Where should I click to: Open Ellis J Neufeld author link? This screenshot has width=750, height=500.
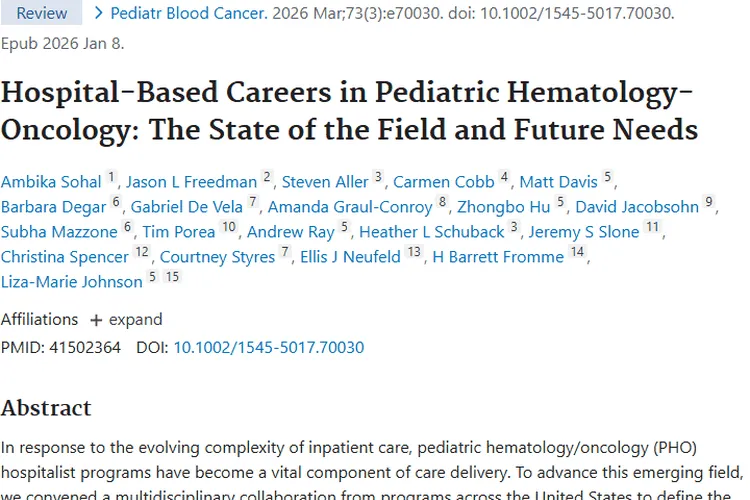click(350, 257)
